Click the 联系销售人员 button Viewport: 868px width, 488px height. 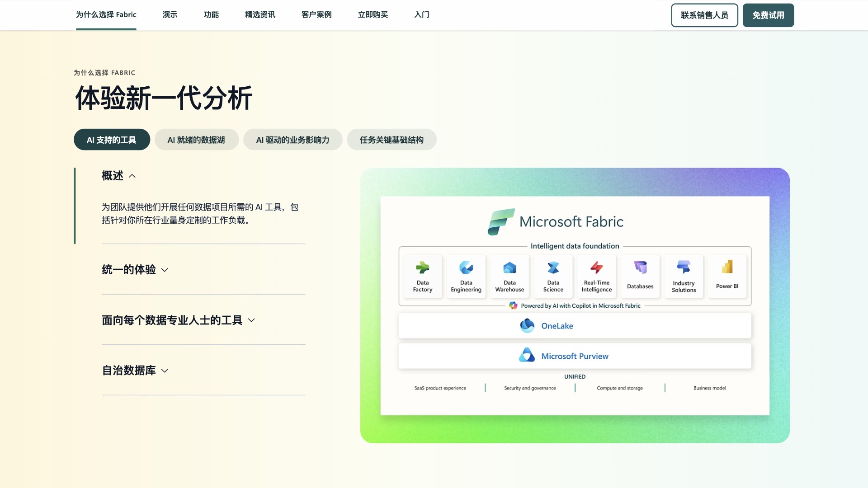pyautogui.click(x=704, y=15)
